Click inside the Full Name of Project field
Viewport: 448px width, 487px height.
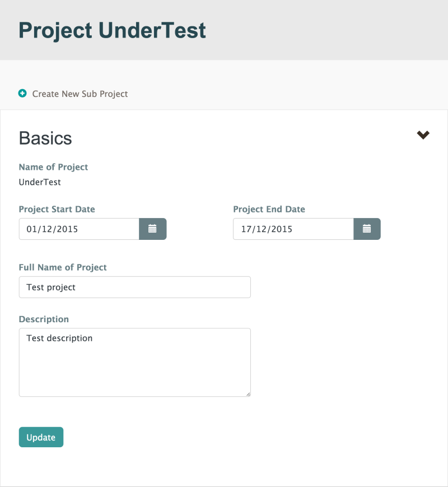click(x=134, y=287)
